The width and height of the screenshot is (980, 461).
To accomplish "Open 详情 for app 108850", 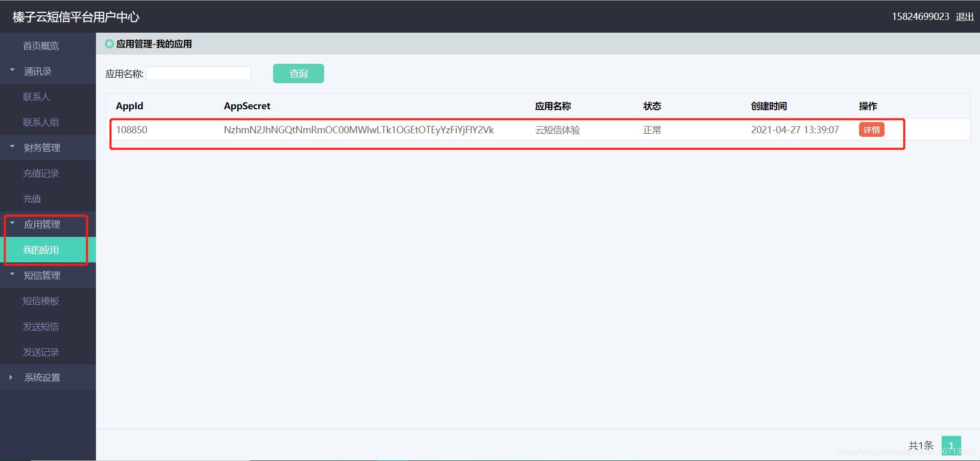I will point(871,130).
